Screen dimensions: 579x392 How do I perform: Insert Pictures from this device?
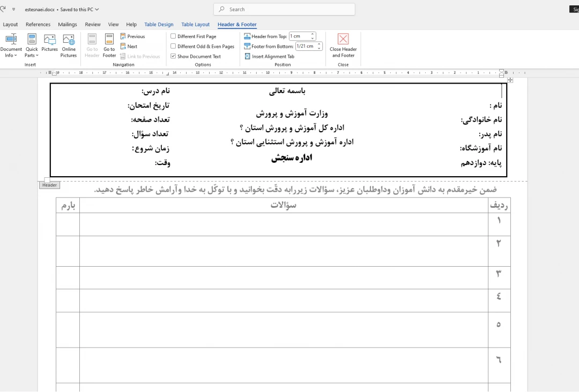coord(49,43)
